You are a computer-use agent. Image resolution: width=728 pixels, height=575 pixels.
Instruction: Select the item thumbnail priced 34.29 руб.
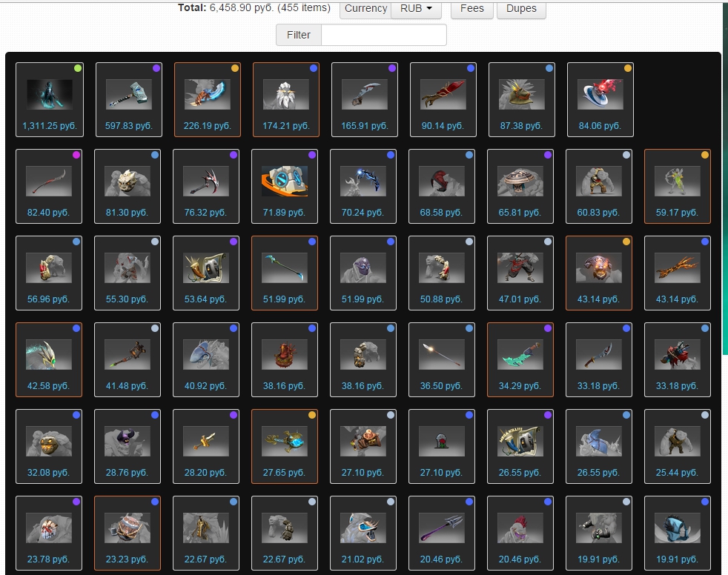click(520, 354)
